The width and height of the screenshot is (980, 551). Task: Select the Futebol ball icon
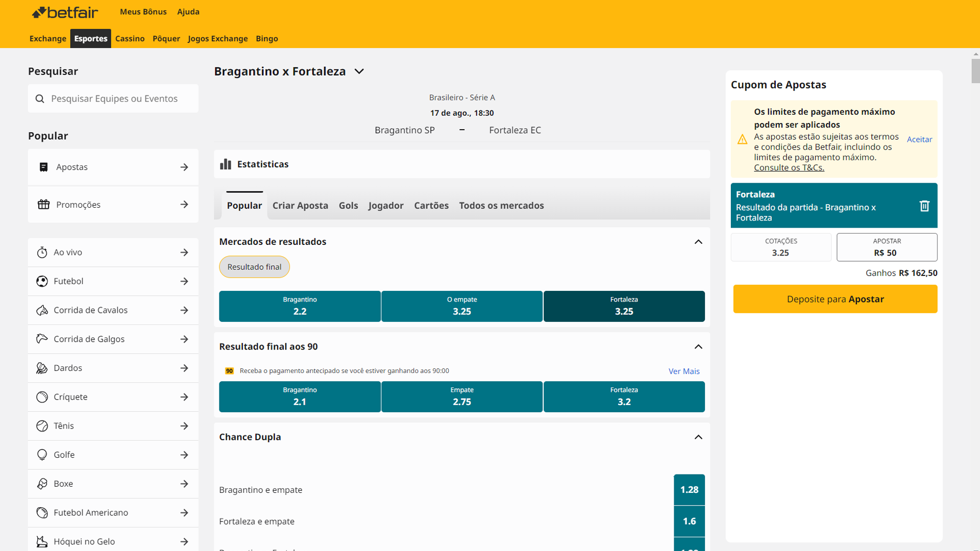tap(42, 281)
